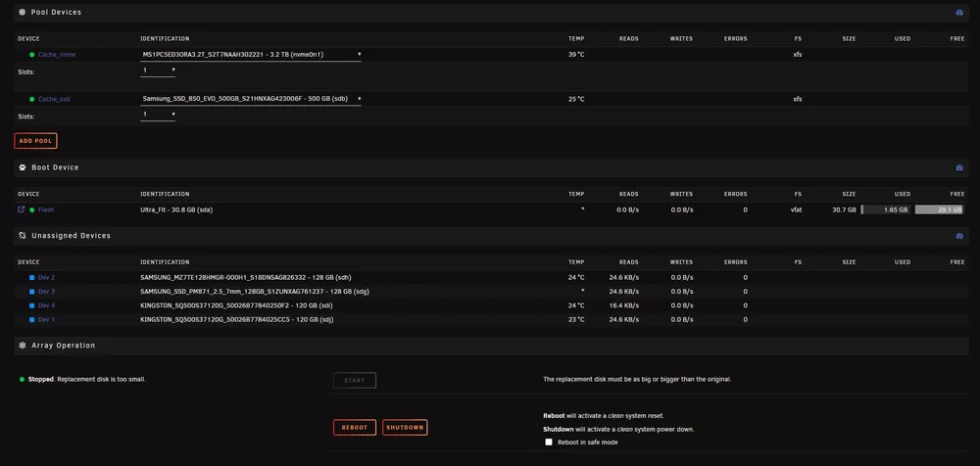
Task: Click the snowflake icon beside Array Operation
Action: coord(23,345)
